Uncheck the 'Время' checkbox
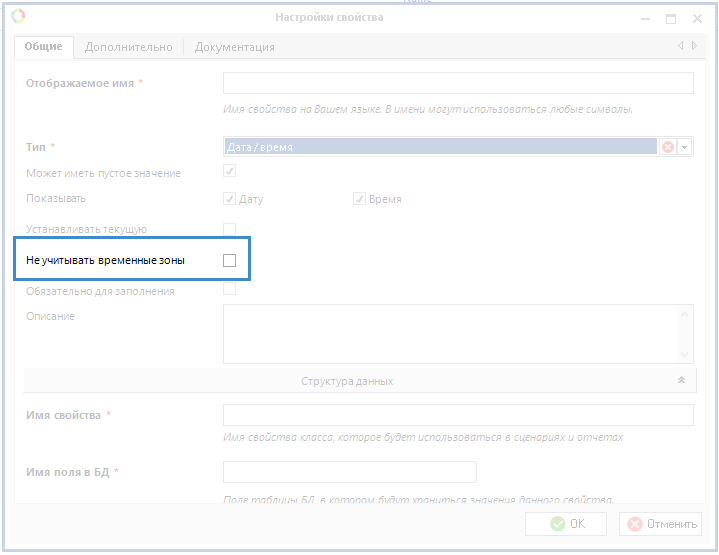Viewport: 719px width, 555px height. (x=359, y=199)
